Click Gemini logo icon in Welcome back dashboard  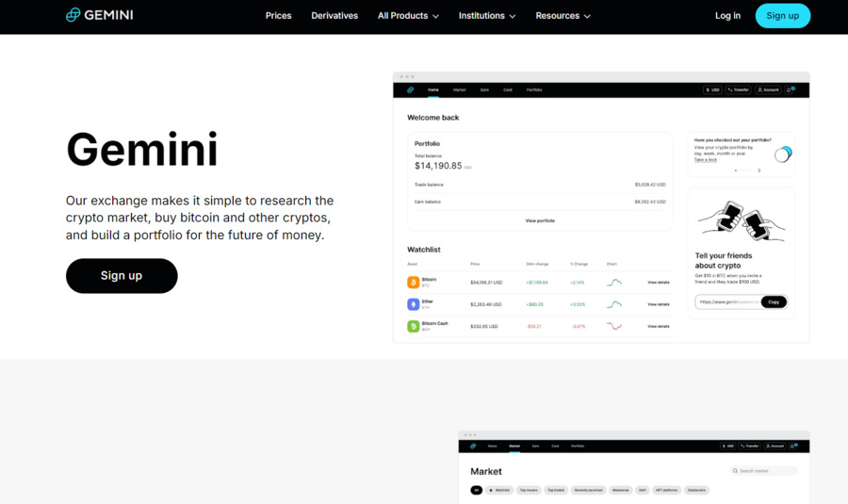tap(411, 89)
